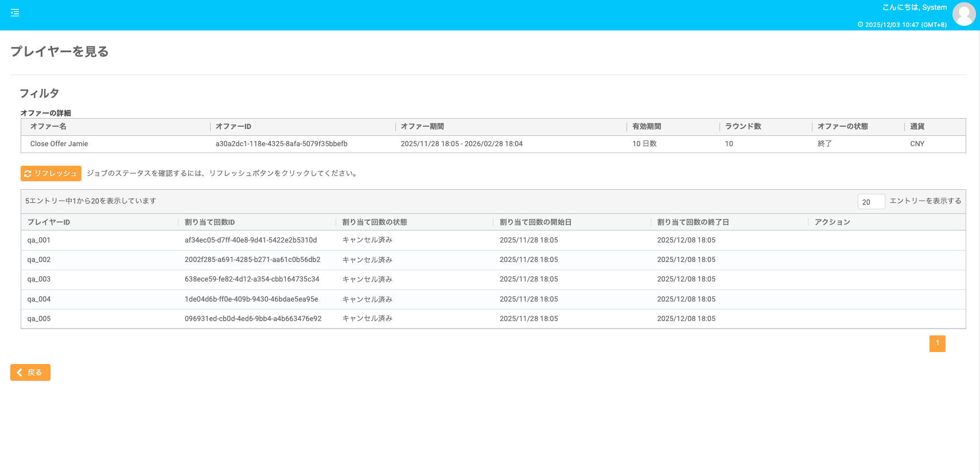The width and height of the screenshot is (980, 473).
Task: Click allocation ID starting with 2002f285
Action: coord(252,260)
